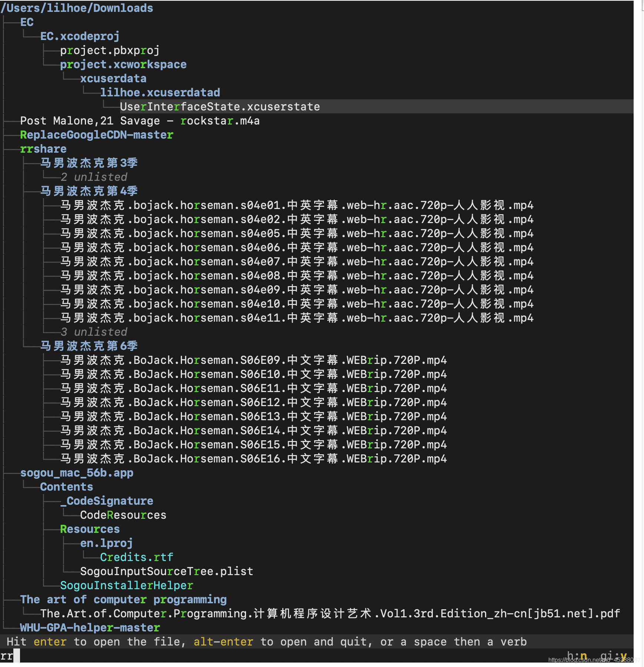Select WHU-GPA-helper-master folder

pyautogui.click(x=90, y=628)
